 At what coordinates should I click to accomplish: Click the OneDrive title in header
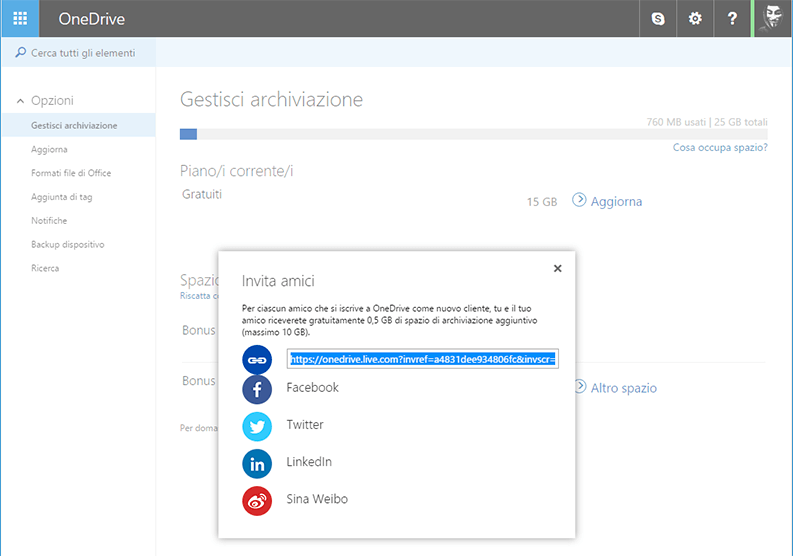(92, 19)
